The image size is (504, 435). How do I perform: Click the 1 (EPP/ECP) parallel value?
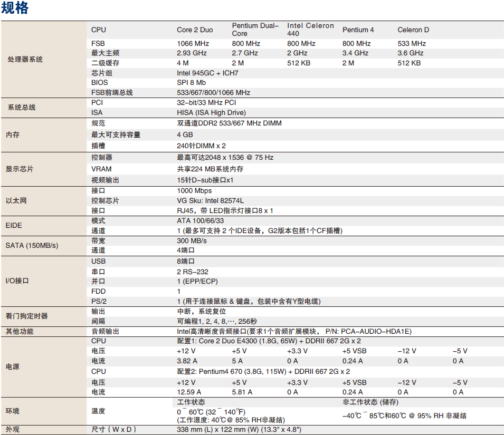197,281
